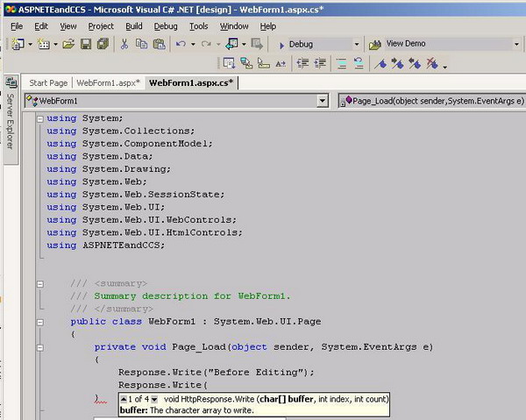Click the New Project toolbar icon
The width and height of the screenshot is (526, 420).
(18, 44)
